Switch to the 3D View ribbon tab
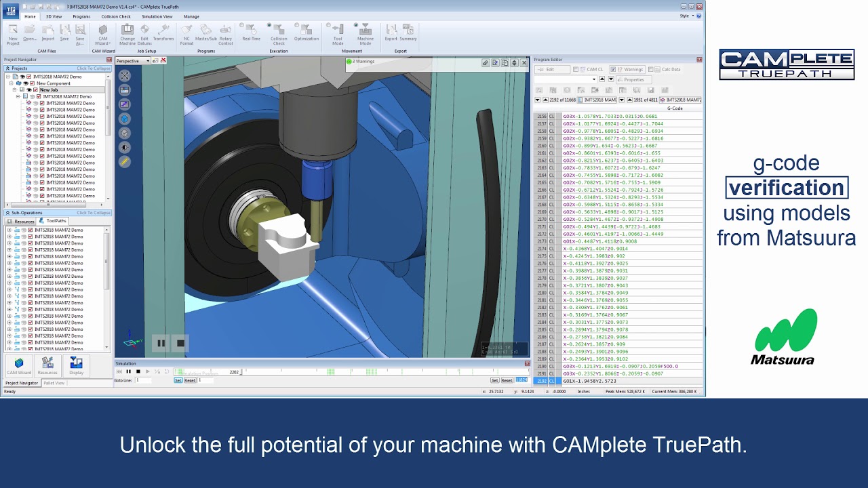The height and width of the screenshot is (488, 868). point(54,16)
